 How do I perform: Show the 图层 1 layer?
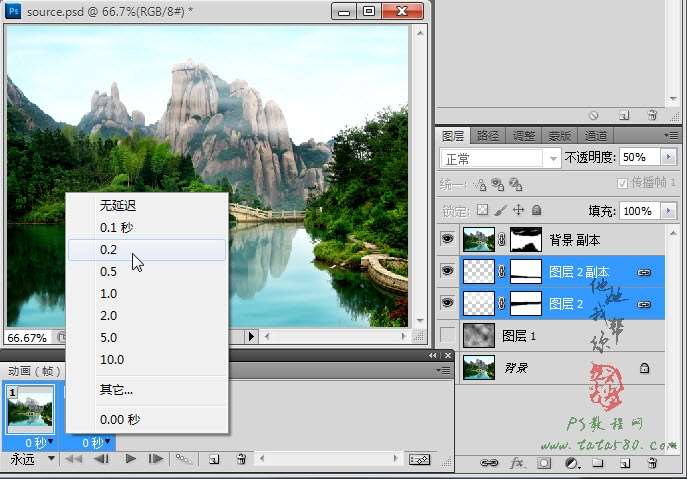446,336
